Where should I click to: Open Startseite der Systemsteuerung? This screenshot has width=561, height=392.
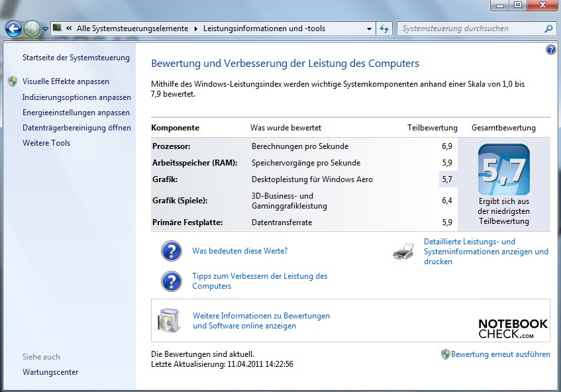point(76,58)
